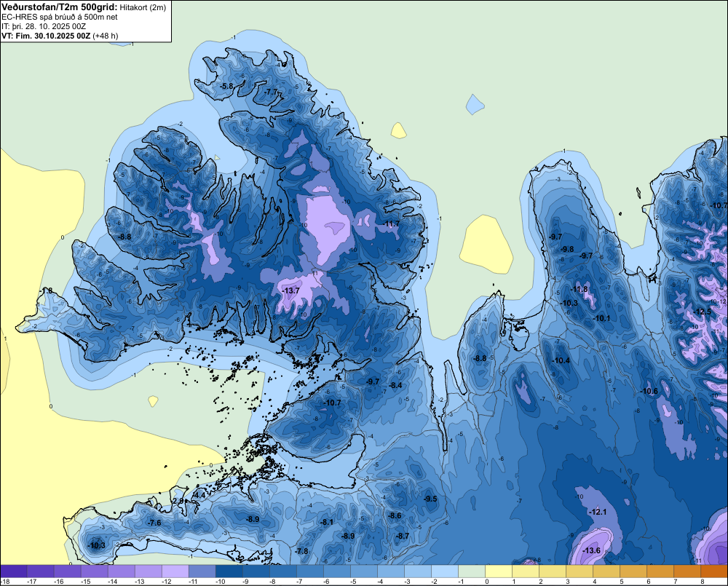This screenshot has height=586, width=728.
Task: Click the '-12.5' temperature label
Action: [703, 312]
